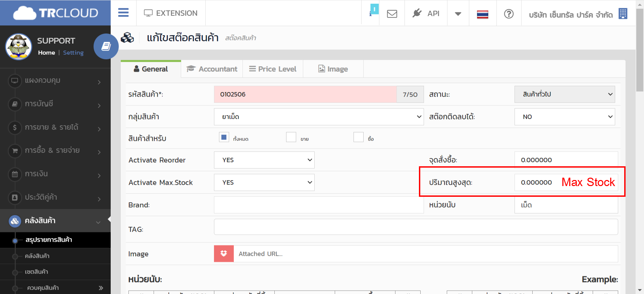Switch to the Accountant tab
Viewport: 644px width, 294px height.
coord(212,69)
